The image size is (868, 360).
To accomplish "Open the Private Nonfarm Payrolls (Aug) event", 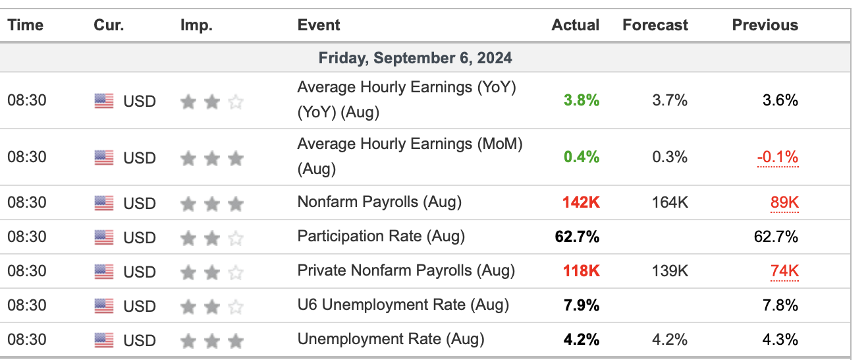I will tap(406, 270).
